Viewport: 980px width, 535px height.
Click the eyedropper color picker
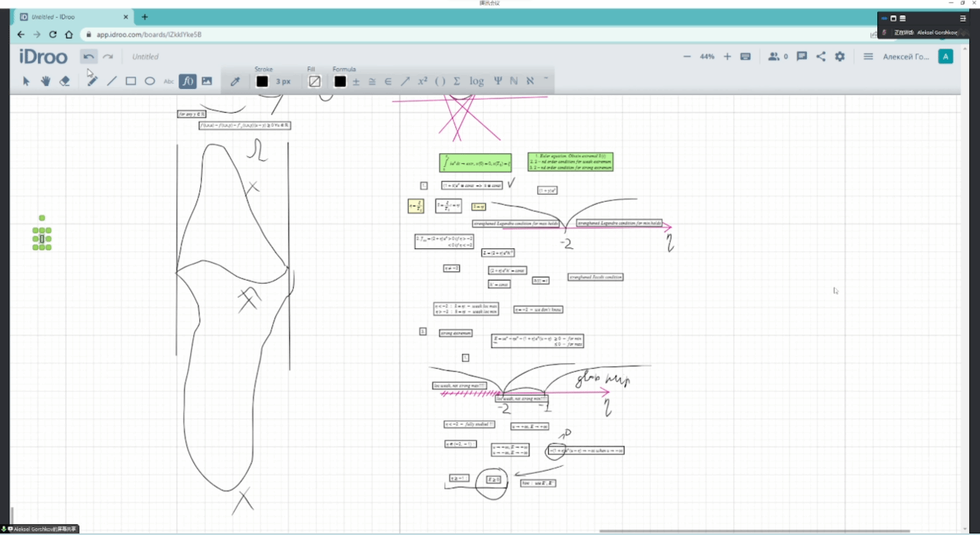click(235, 81)
